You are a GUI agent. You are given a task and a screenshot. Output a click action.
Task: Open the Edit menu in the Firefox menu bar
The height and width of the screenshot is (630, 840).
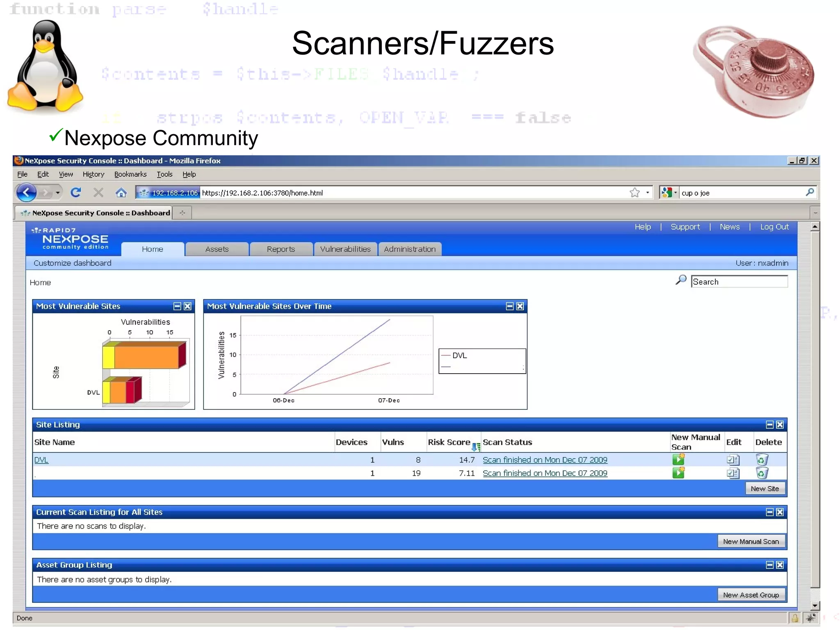click(x=43, y=174)
